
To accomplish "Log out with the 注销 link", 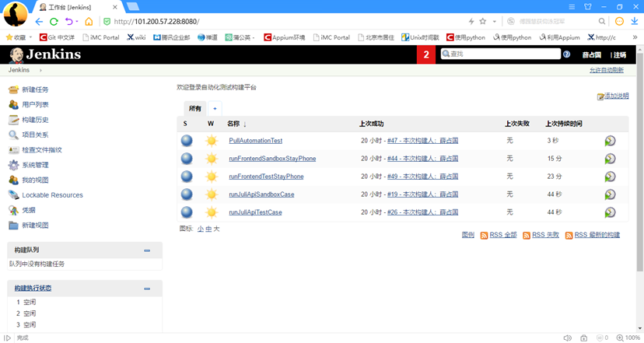I will (x=620, y=54).
